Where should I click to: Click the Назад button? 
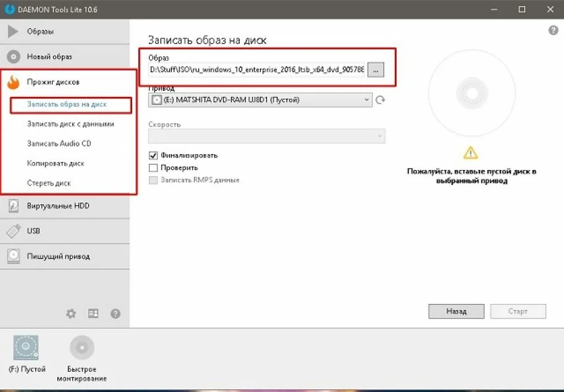pos(456,311)
